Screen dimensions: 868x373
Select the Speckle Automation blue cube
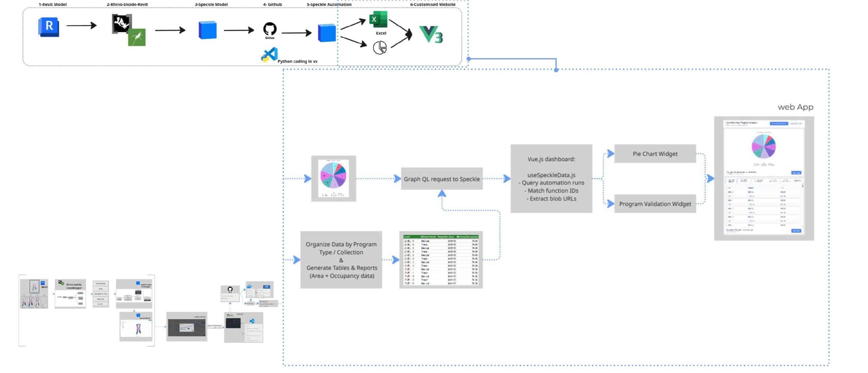[x=327, y=33]
